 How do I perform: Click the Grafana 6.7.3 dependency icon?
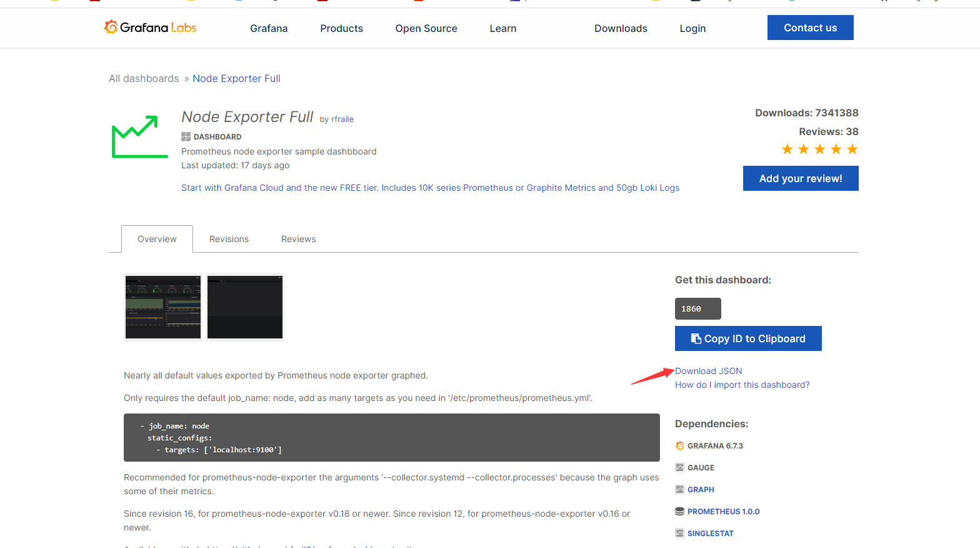679,446
